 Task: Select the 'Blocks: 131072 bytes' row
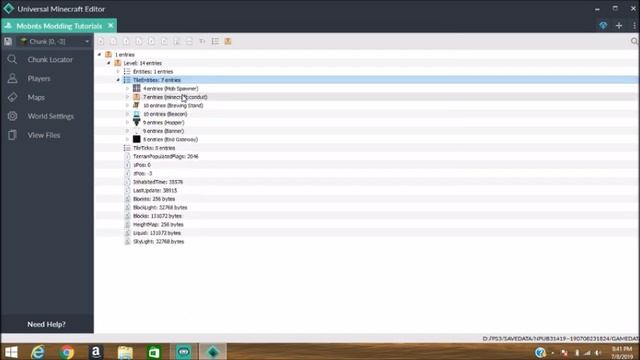click(x=157, y=216)
